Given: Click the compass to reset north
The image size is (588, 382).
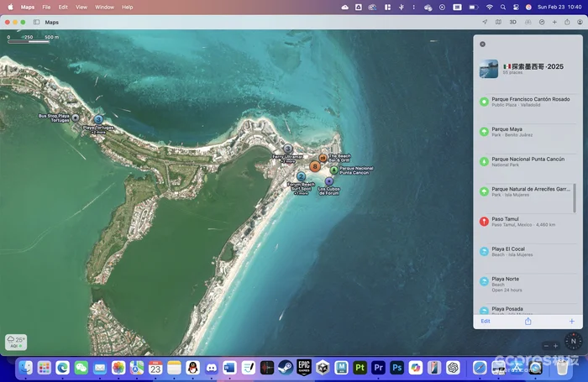Looking at the screenshot, I should [574, 341].
